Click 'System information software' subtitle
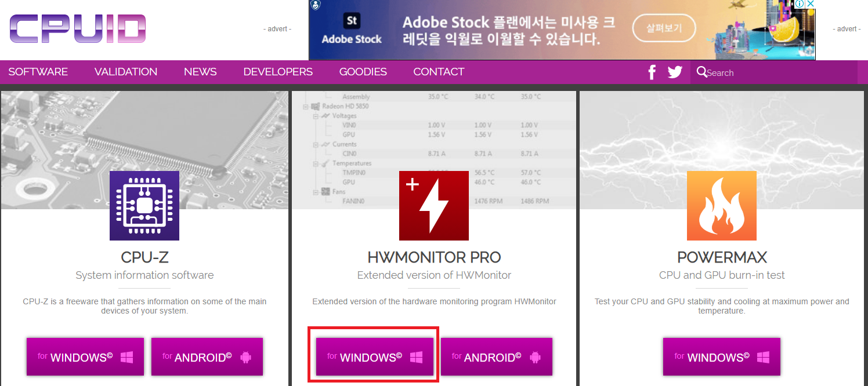 pos(144,275)
